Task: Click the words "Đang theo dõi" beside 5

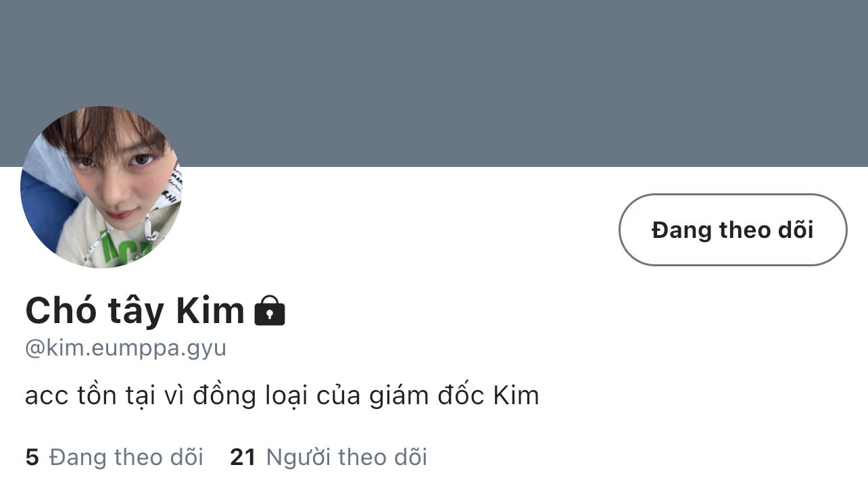Action: point(126,458)
